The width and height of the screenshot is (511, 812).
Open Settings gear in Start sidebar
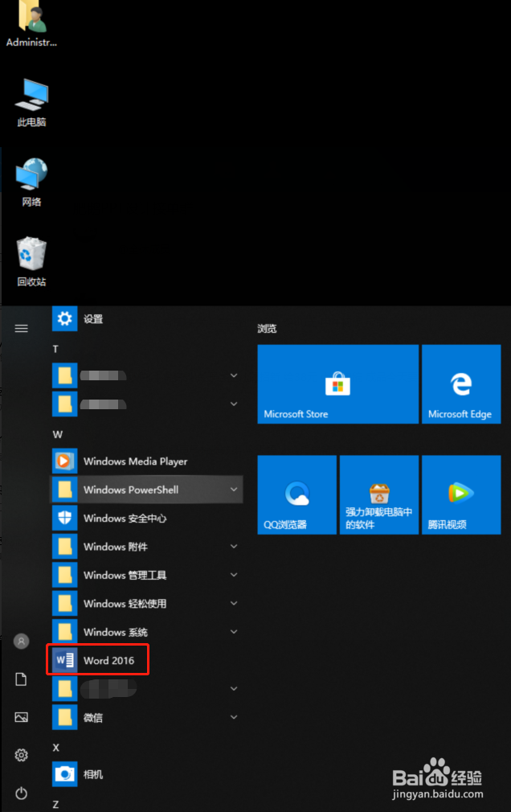coord(21,755)
